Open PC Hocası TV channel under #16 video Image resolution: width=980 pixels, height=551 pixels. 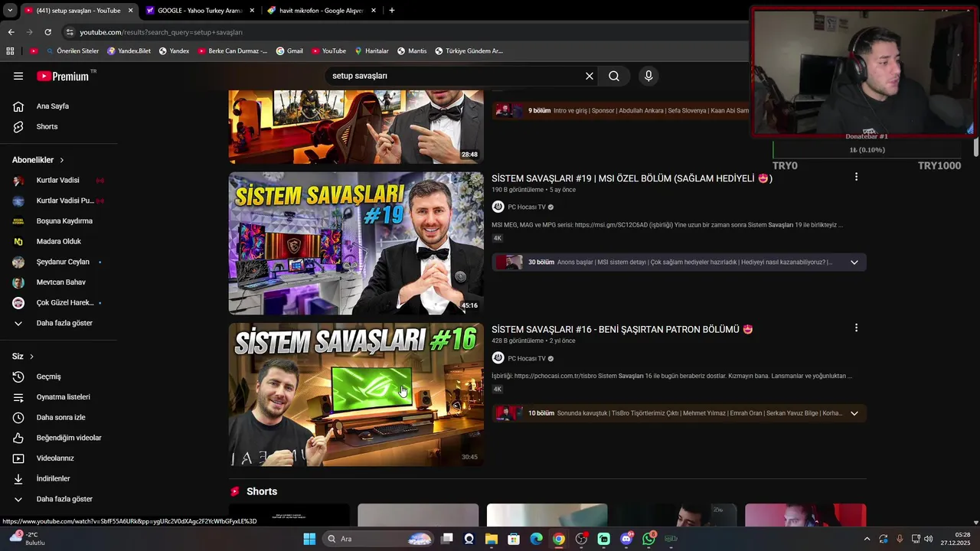tap(527, 358)
